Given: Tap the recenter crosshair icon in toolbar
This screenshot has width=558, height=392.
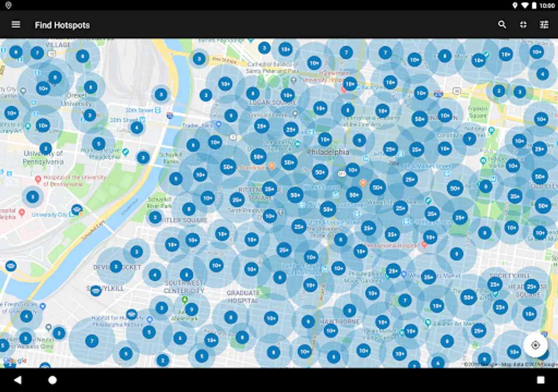Looking at the screenshot, I should pyautogui.click(x=523, y=25).
